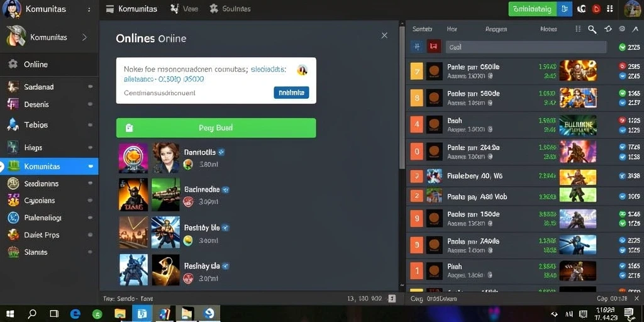The width and height of the screenshot is (644, 322).
Task: Select Sardanad in the left sidebar
Action: point(49,87)
